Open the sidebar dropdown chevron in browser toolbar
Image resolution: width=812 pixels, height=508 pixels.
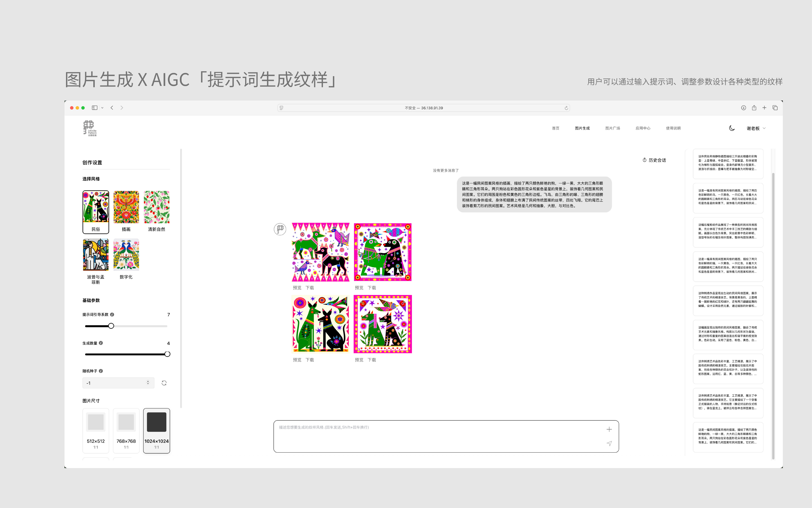[102, 108]
